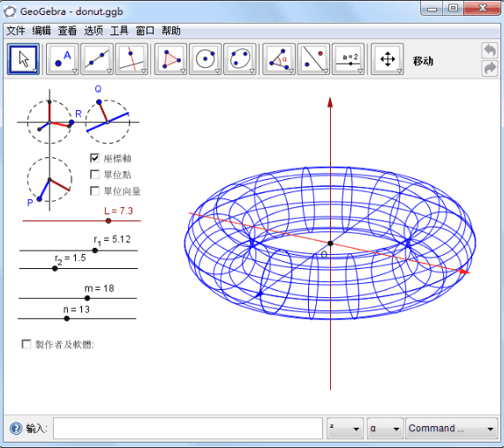Click the Undo arrow icon
Image resolution: width=504 pixels, height=448 pixels.
pos(490,51)
